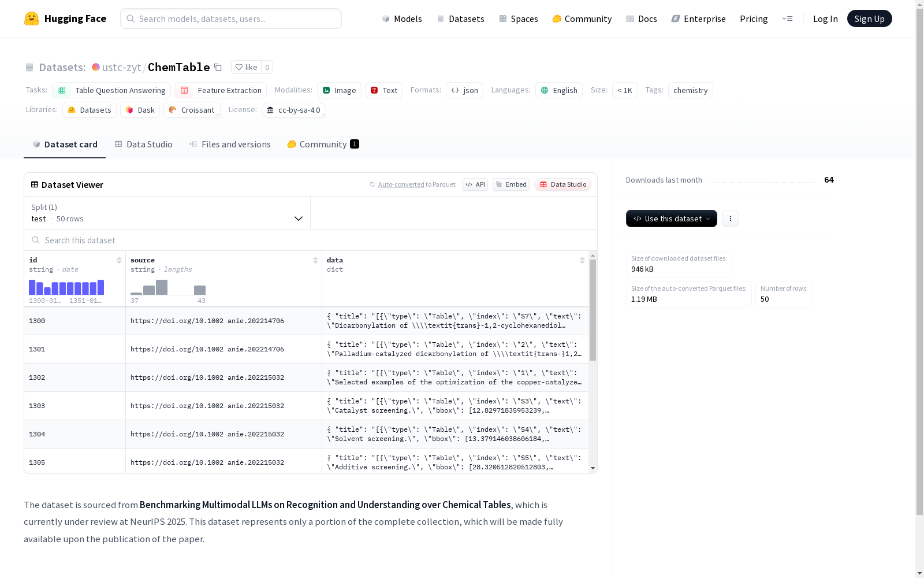Click the data cell for Solvent screening

[455, 434]
